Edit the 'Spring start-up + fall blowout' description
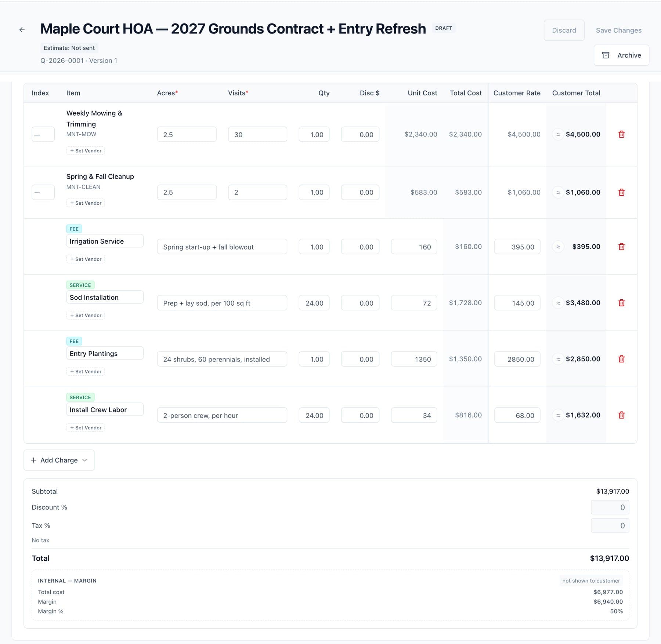This screenshot has width=661, height=644. (222, 247)
